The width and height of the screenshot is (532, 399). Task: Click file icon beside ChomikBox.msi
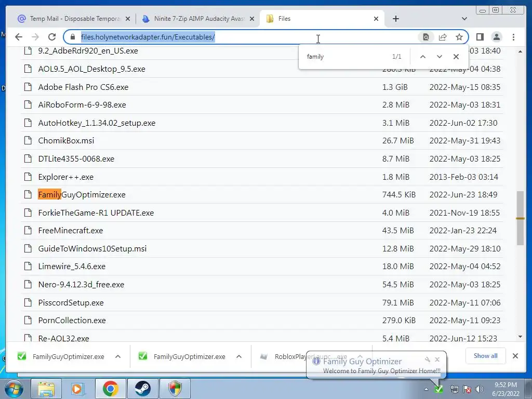click(28, 140)
